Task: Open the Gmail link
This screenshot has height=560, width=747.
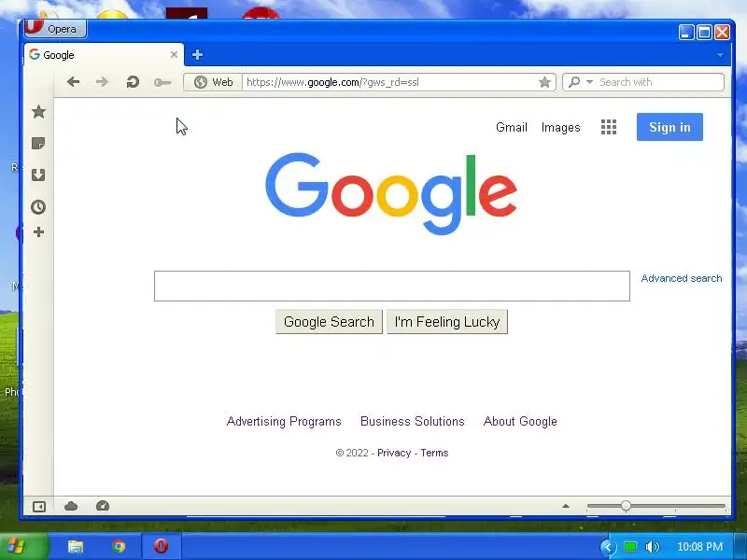Action: pyautogui.click(x=511, y=127)
